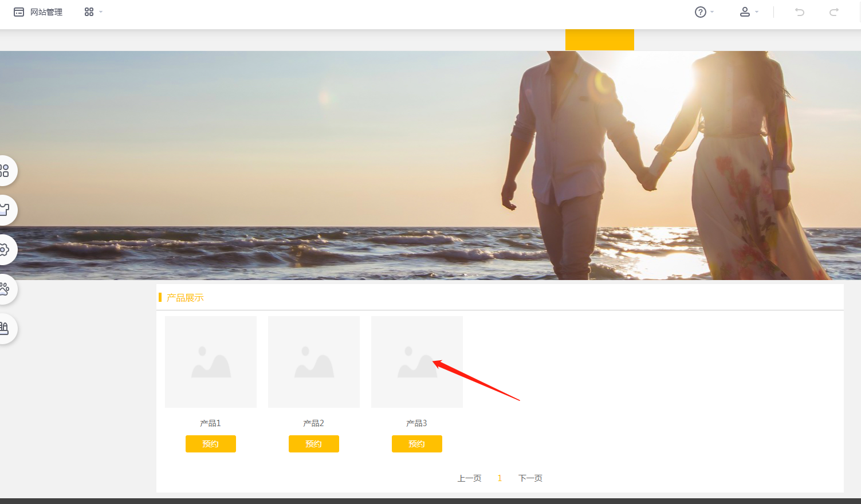861x504 pixels.
Task: Click the 产品展示 section heading
Action: pyautogui.click(x=185, y=298)
